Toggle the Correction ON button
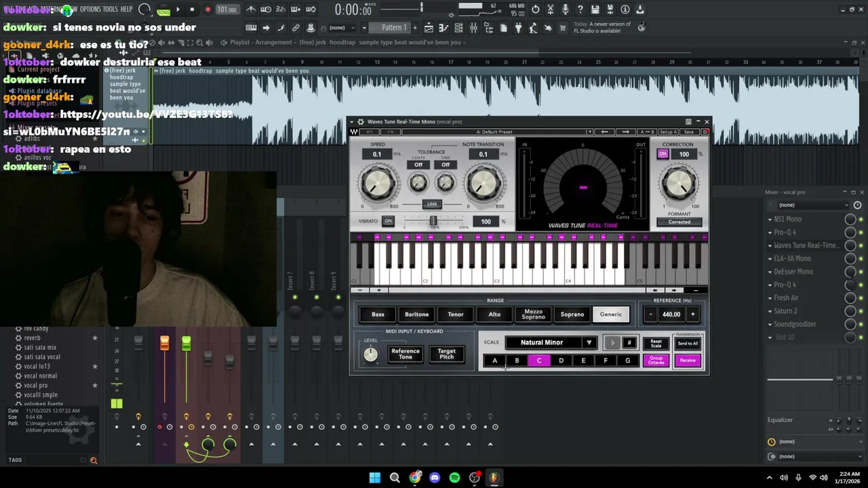 click(663, 154)
